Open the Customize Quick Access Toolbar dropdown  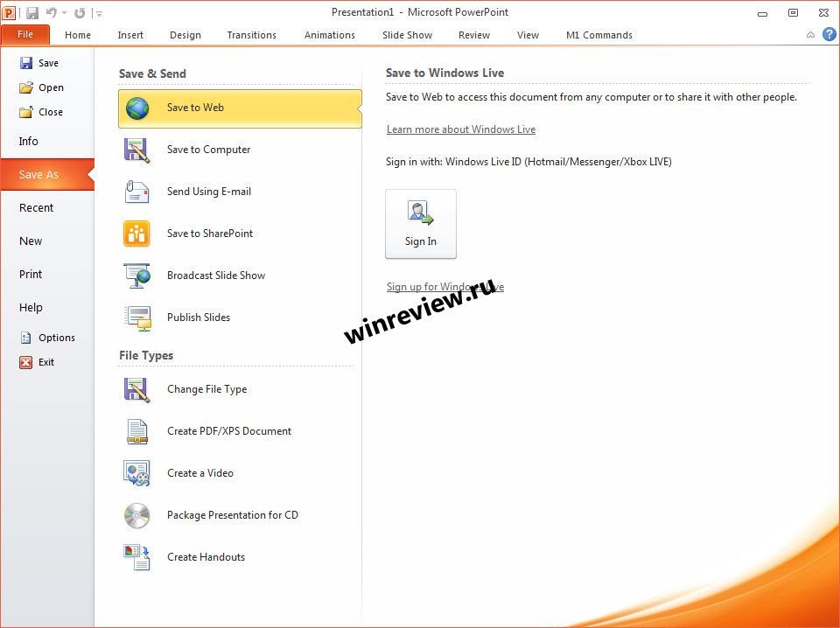tap(99, 13)
